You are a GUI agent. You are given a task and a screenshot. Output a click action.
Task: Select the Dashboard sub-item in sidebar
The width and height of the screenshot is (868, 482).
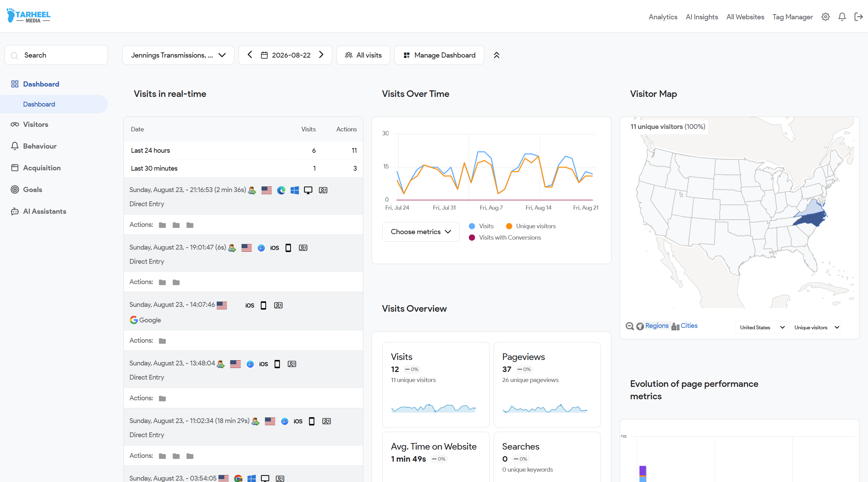pos(54,104)
